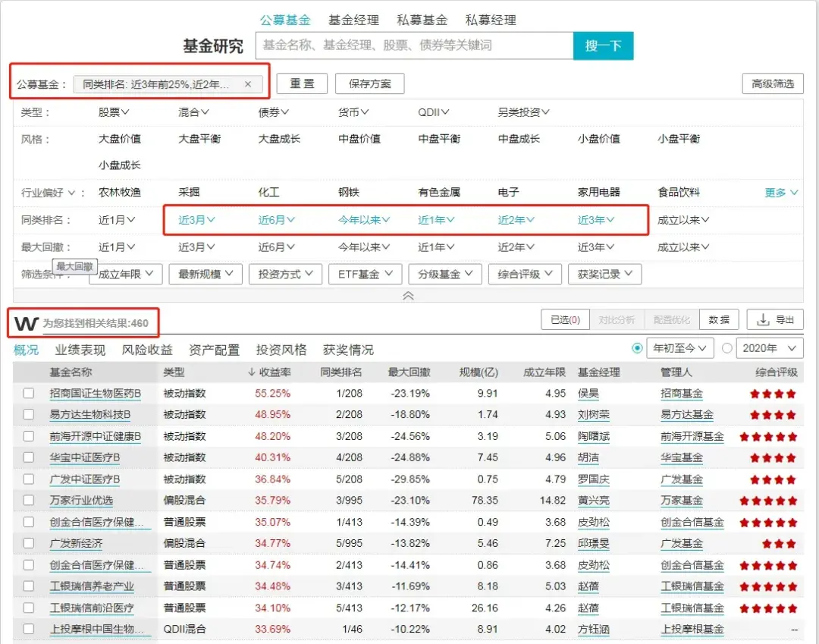819x644 pixels.
Task: Remove the 同类排名 filter tag
Action: [248, 84]
